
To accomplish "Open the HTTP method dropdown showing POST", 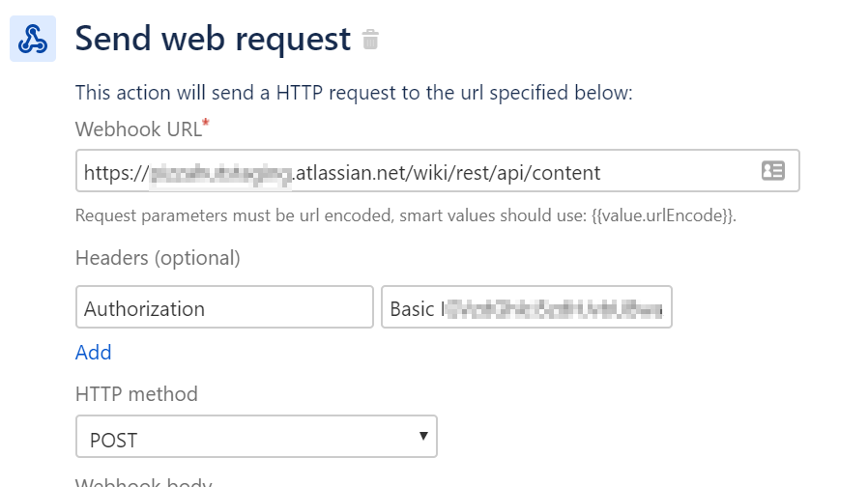I will (x=256, y=437).
